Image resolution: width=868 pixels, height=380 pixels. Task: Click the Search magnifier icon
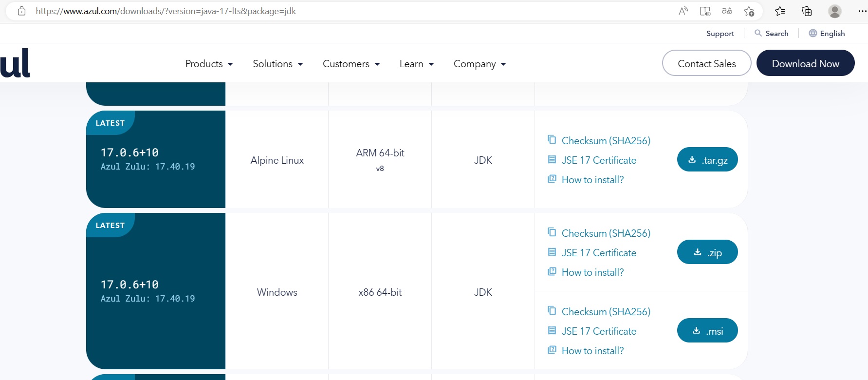coord(758,33)
